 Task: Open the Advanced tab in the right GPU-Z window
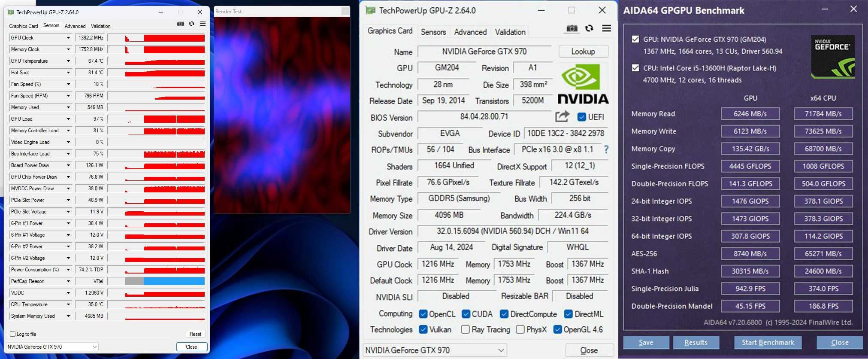(x=470, y=32)
